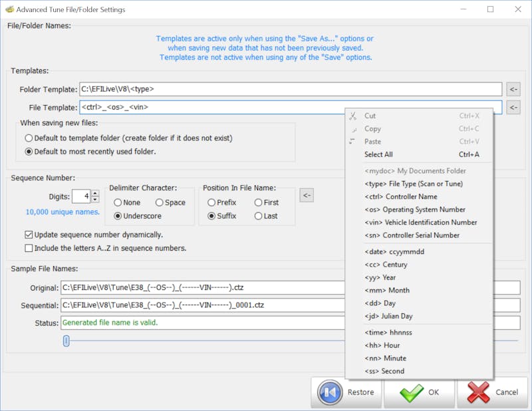Insert the <date> ccyymmdd tag
The height and width of the screenshot is (411, 532).
pos(395,251)
